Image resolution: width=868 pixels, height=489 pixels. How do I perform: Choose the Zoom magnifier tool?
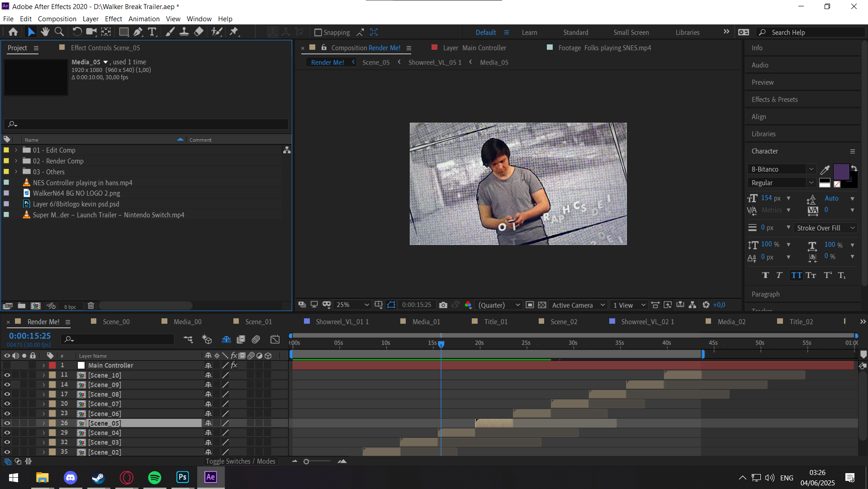coord(59,32)
